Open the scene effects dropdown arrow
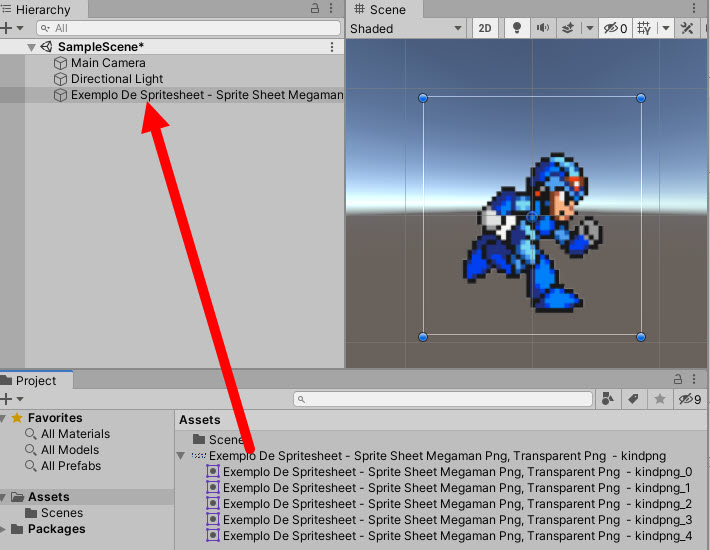710x550 pixels. pos(589,29)
